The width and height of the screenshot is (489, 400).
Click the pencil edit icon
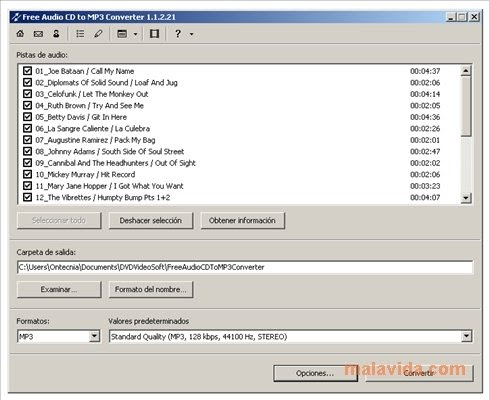pyautogui.click(x=98, y=34)
